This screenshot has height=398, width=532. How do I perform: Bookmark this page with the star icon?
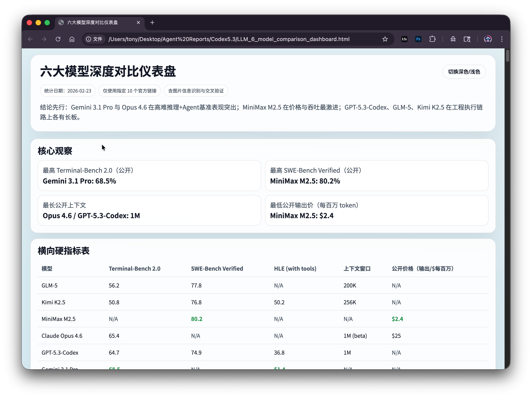385,39
